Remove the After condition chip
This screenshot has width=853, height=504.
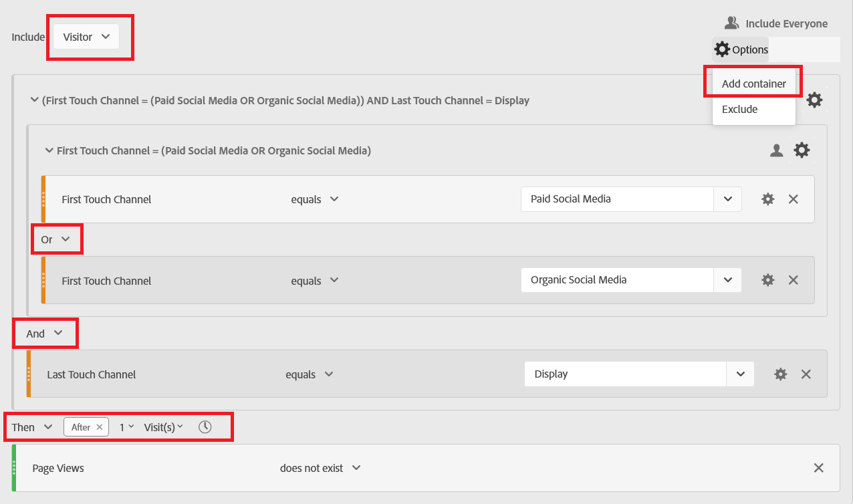(x=99, y=426)
